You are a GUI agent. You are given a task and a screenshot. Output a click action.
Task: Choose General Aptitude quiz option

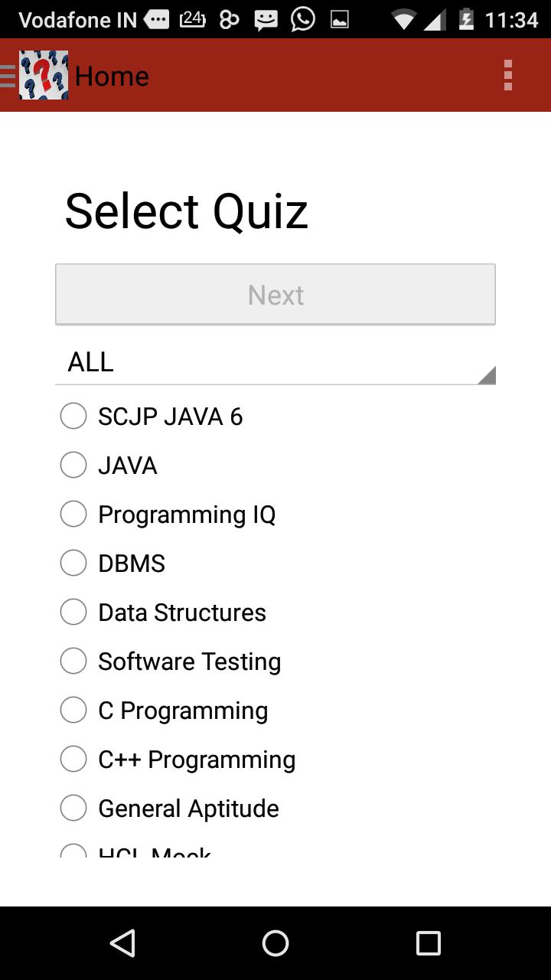click(73, 808)
